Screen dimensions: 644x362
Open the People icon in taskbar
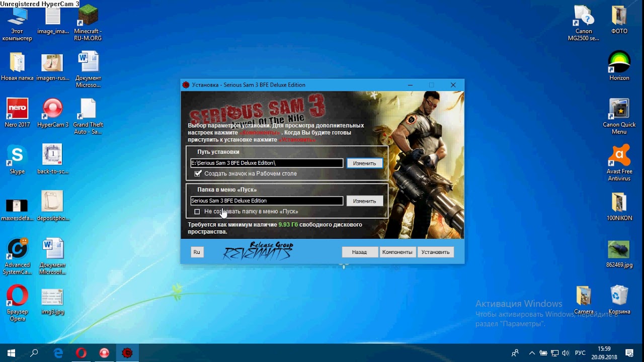[x=515, y=353]
